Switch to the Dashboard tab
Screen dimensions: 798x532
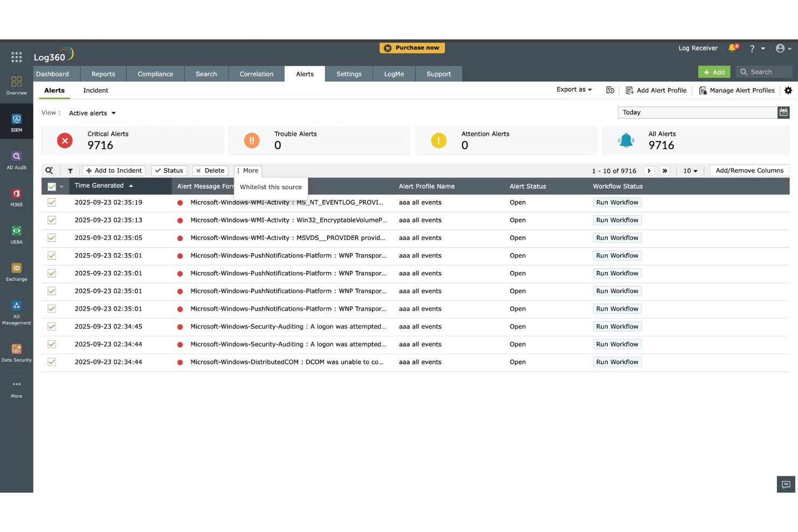click(52, 74)
